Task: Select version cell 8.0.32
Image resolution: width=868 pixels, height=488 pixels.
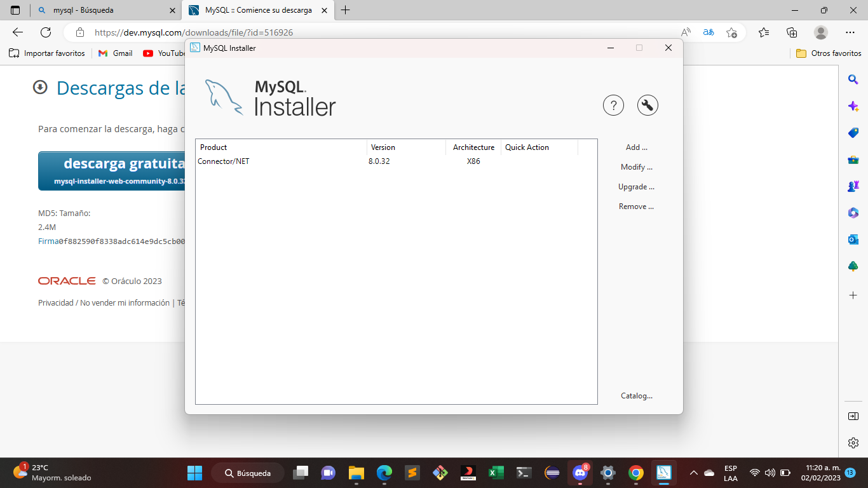Action: [379, 161]
